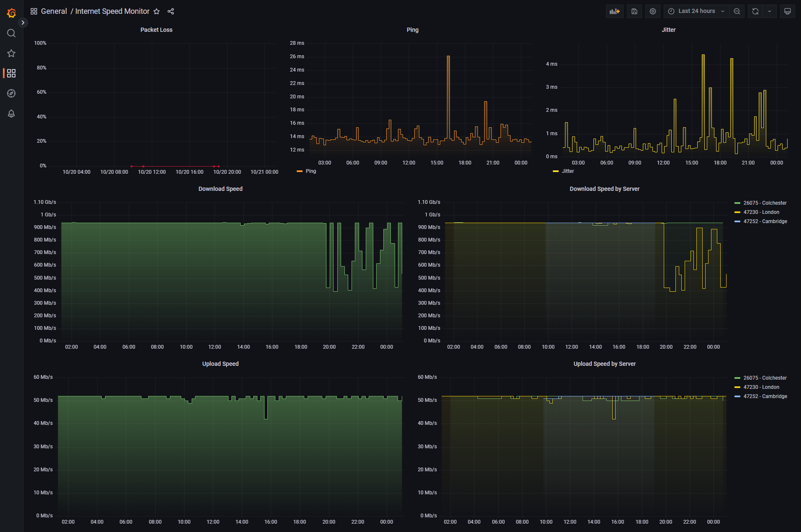The image size is (801, 532).
Task: Open the Download Speed panel title menu
Action: pyautogui.click(x=221, y=189)
